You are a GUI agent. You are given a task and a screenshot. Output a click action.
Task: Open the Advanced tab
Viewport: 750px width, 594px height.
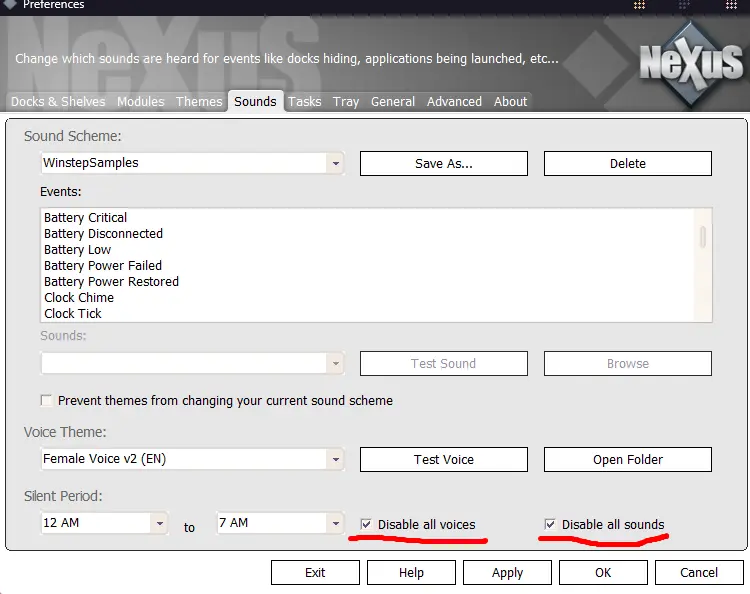pos(454,101)
